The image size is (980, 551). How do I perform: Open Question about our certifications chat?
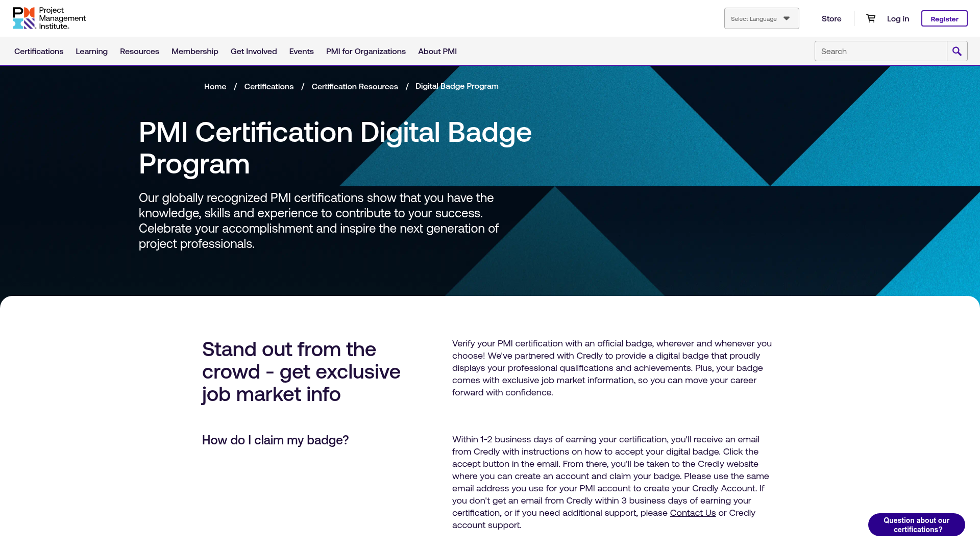[917, 524]
